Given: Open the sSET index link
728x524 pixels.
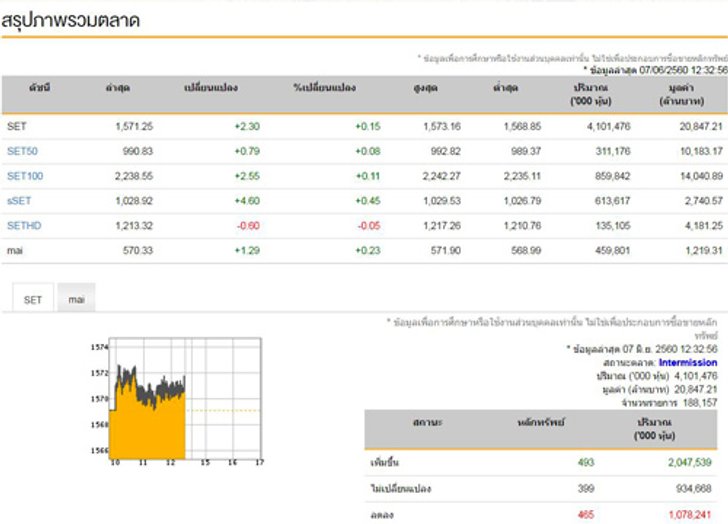Looking at the screenshot, I should (x=19, y=201).
